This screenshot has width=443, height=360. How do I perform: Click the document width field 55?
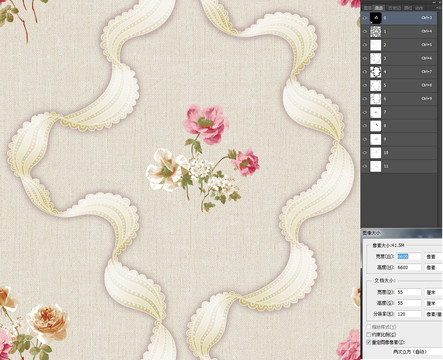409,292
